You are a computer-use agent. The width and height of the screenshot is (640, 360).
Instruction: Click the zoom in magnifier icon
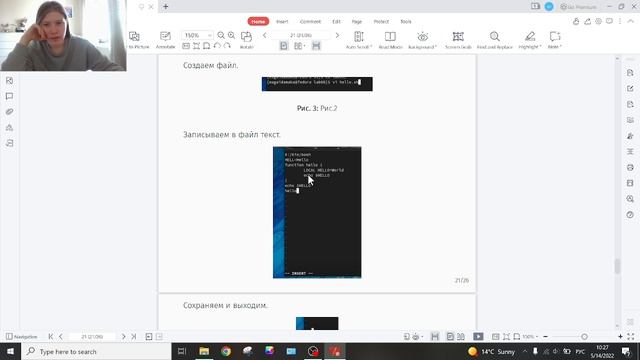231,35
